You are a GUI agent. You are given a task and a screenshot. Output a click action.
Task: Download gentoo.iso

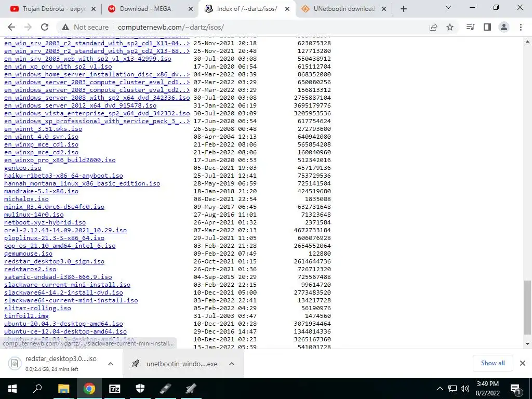(23, 168)
